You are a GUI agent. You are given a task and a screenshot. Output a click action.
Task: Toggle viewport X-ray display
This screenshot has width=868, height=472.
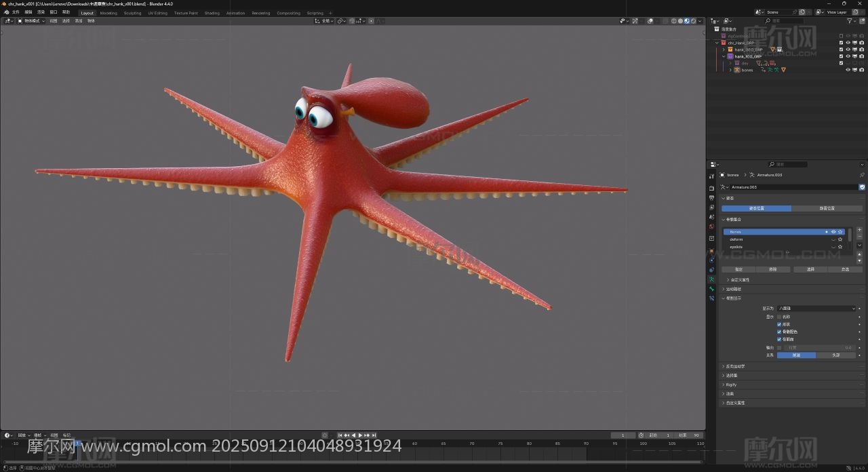pyautogui.click(x=665, y=21)
